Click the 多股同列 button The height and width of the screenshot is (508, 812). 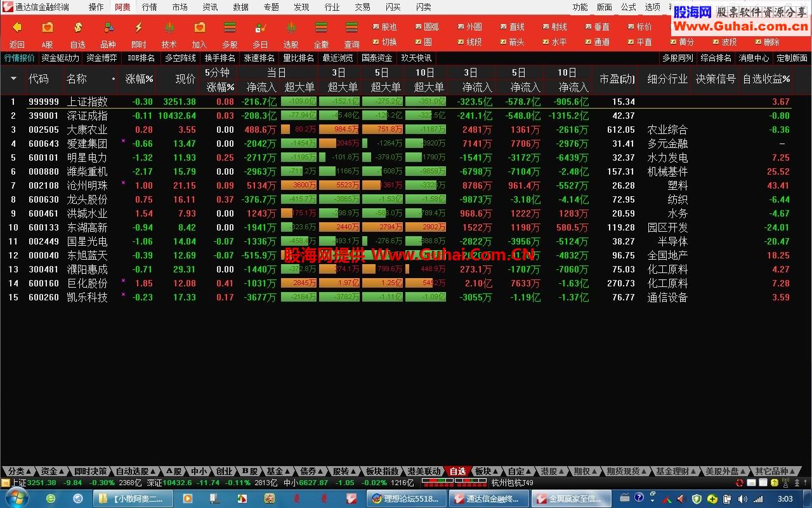point(678,58)
